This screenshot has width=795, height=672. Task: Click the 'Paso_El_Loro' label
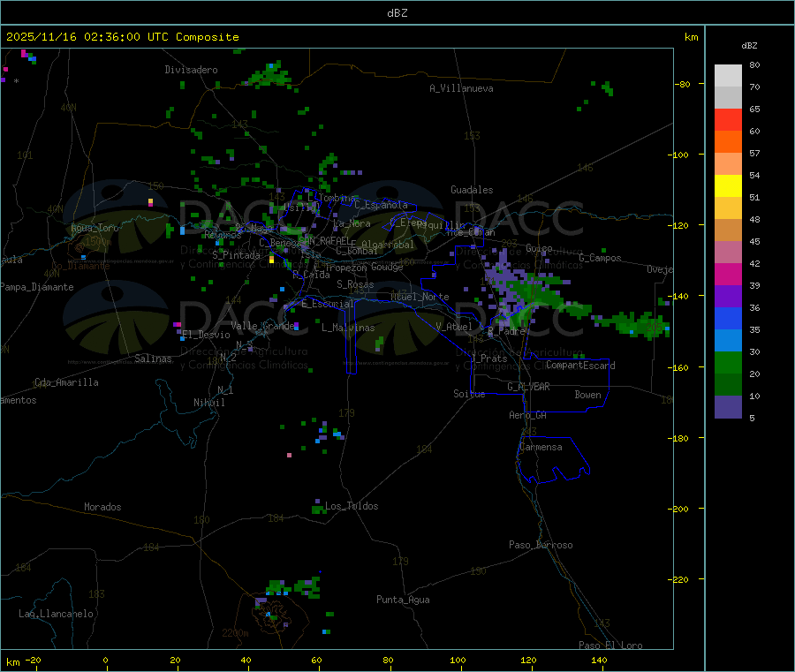[610, 646]
